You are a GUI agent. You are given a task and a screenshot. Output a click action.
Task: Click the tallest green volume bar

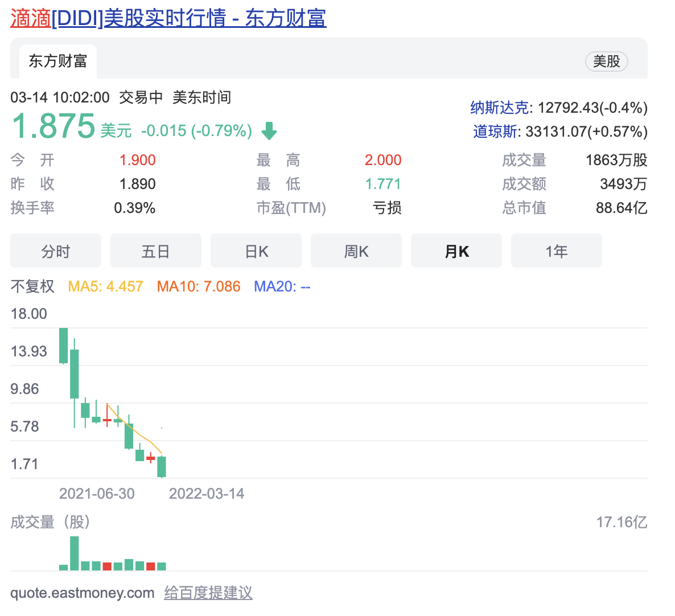coord(75,553)
